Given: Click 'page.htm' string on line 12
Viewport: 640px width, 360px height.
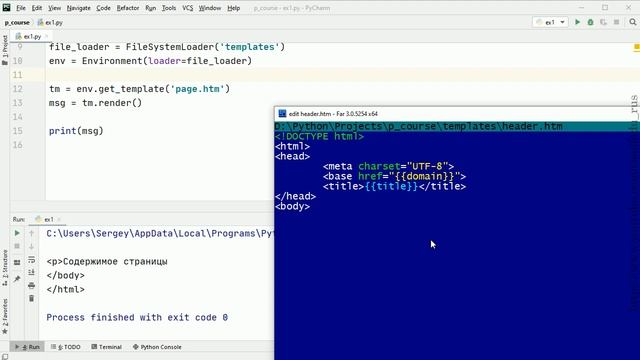Looking at the screenshot, I should pyautogui.click(x=198, y=89).
